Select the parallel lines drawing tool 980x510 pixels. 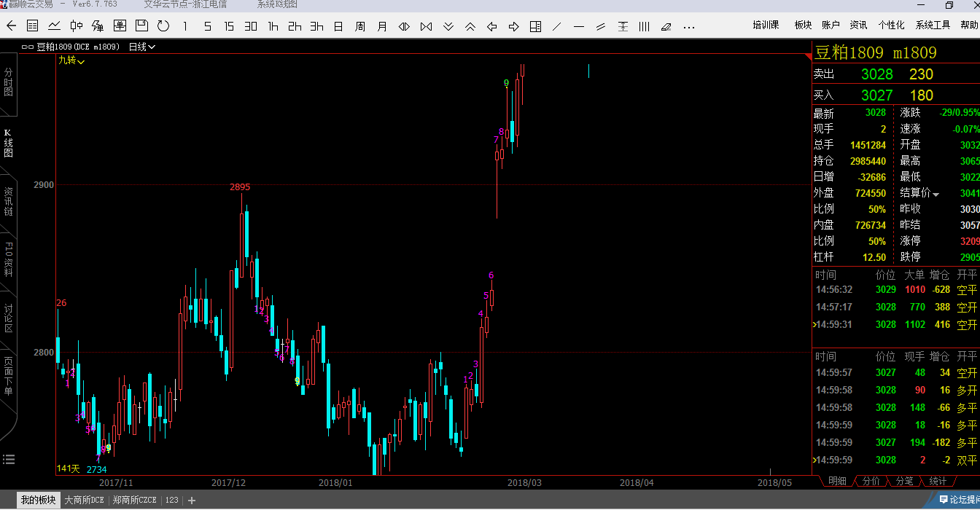pos(601,27)
